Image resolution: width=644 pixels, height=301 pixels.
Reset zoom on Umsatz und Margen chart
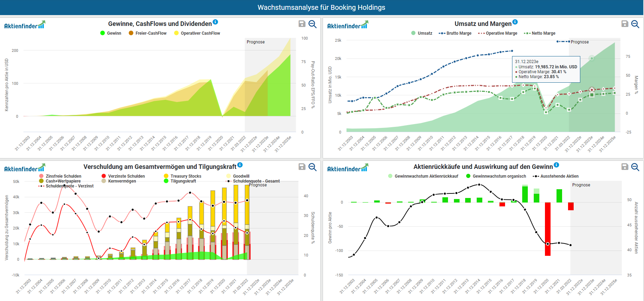coord(635,24)
